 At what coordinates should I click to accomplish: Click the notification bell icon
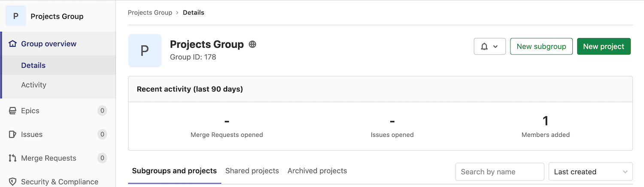(x=484, y=46)
